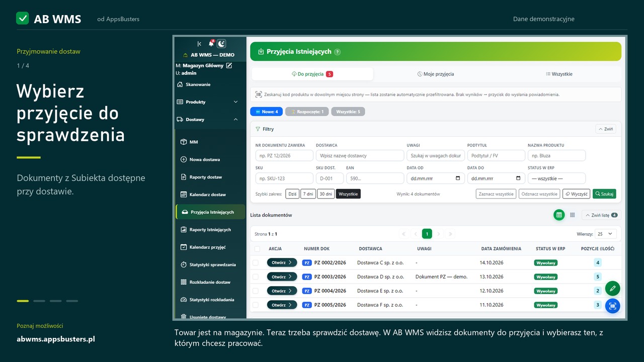Open the Wszystkie tab
Image resolution: width=644 pixels, height=362 pixels.
coord(559,74)
